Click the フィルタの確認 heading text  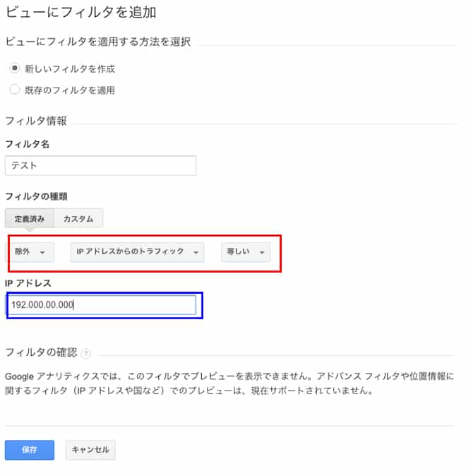[41, 352]
